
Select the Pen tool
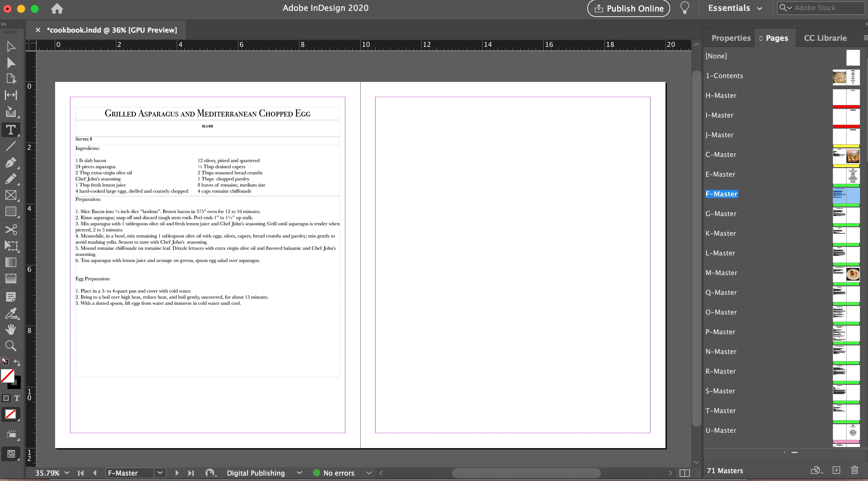[11, 163]
